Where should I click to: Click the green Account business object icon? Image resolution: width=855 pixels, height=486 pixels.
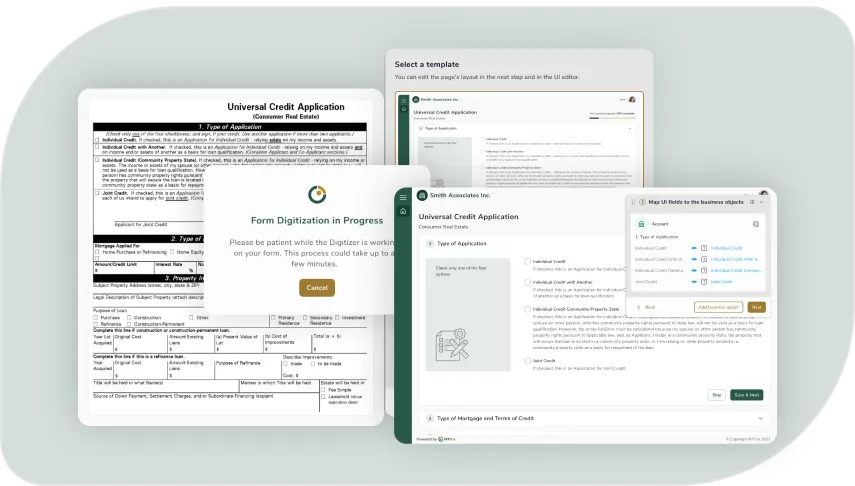[641, 224]
